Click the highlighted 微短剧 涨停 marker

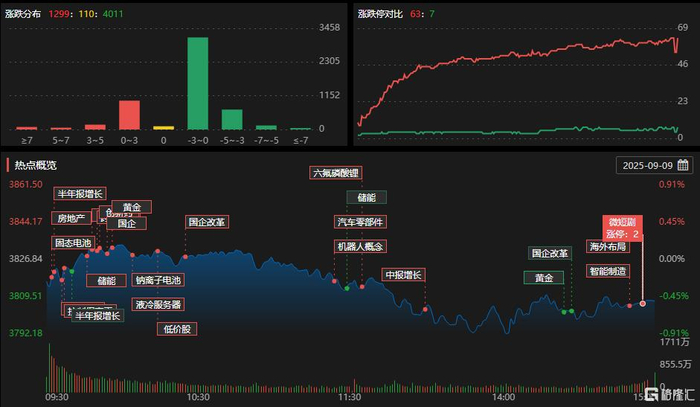622,228
